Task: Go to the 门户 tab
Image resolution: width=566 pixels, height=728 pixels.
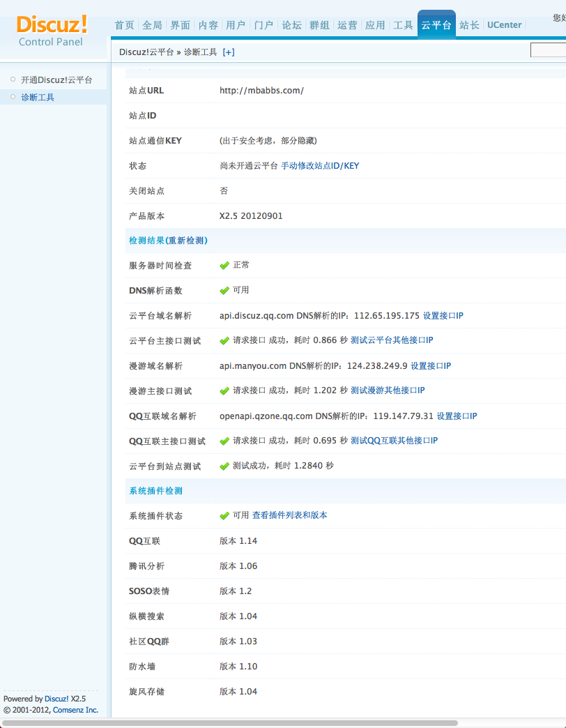Action: point(263,25)
